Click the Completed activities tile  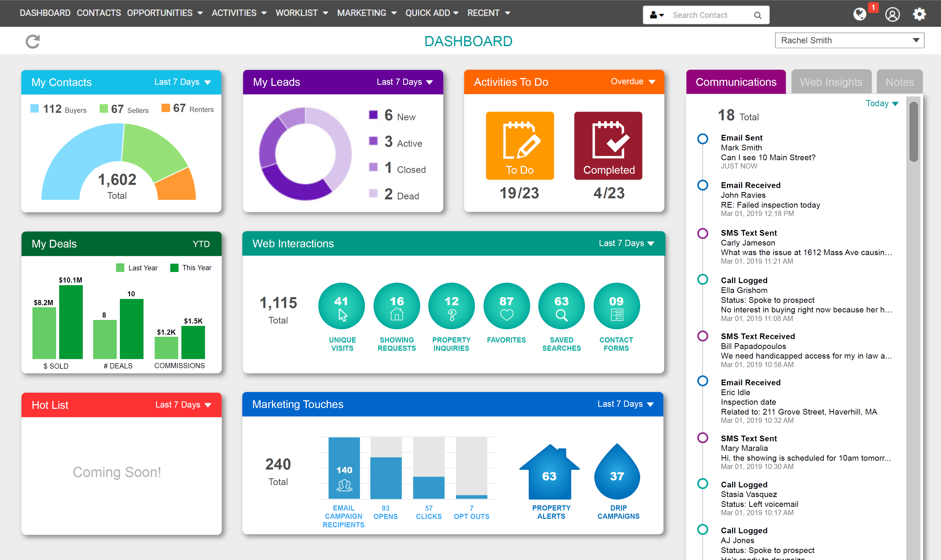pos(608,145)
